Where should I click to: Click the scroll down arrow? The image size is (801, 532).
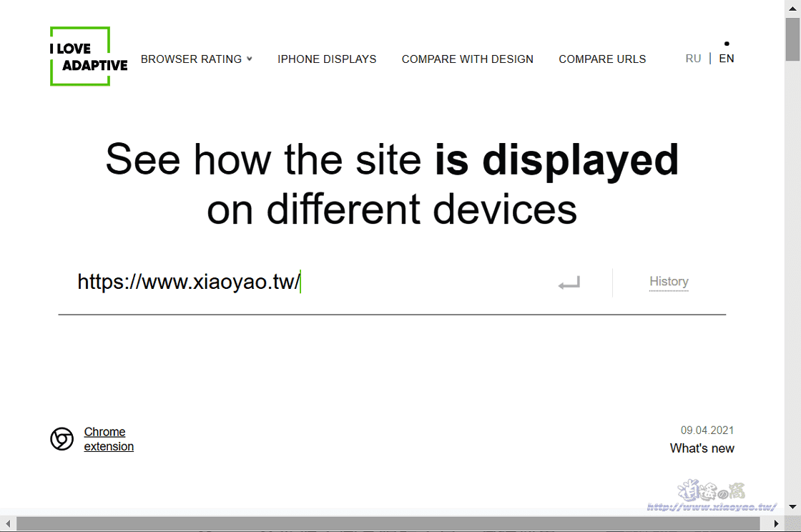(x=793, y=507)
